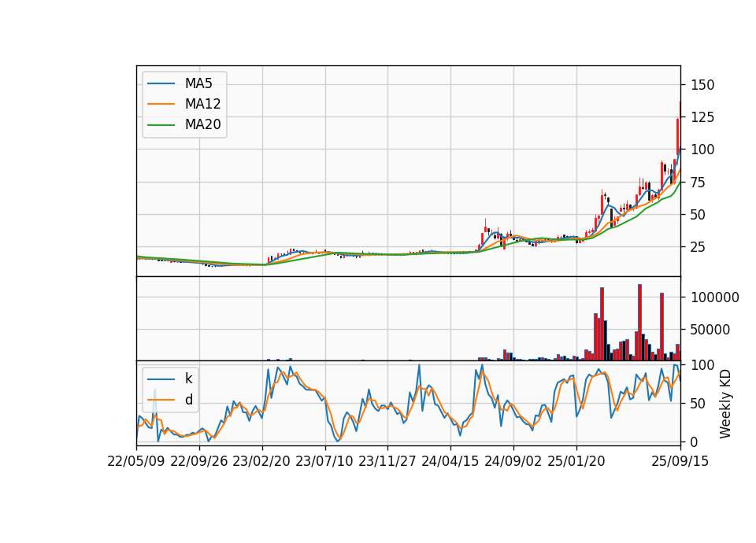Click the Weekly KD axis title
This screenshot has width=756, height=543.
(725, 404)
